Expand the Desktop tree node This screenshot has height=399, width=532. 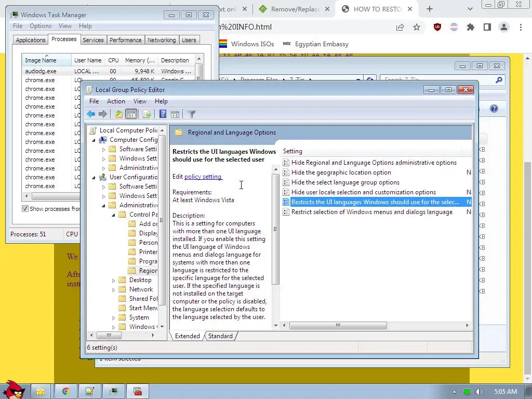click(114, 280)
